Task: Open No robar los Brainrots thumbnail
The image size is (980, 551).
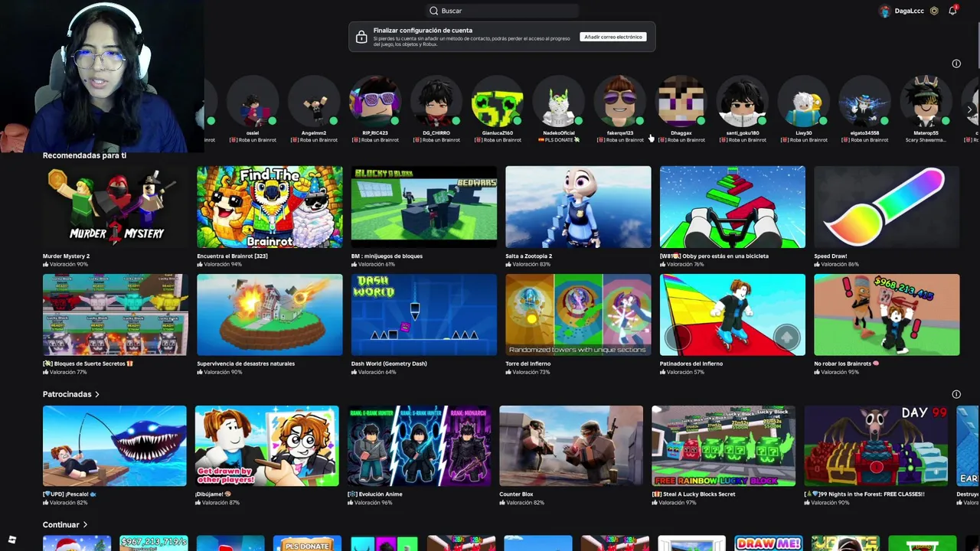Action: (x=887, y=315)
